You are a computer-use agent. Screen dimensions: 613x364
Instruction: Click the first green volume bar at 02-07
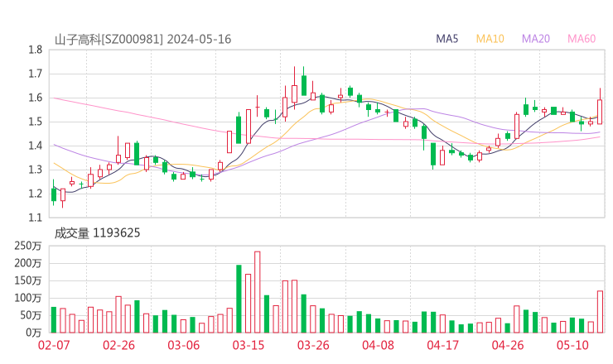[x=54, y=320]
